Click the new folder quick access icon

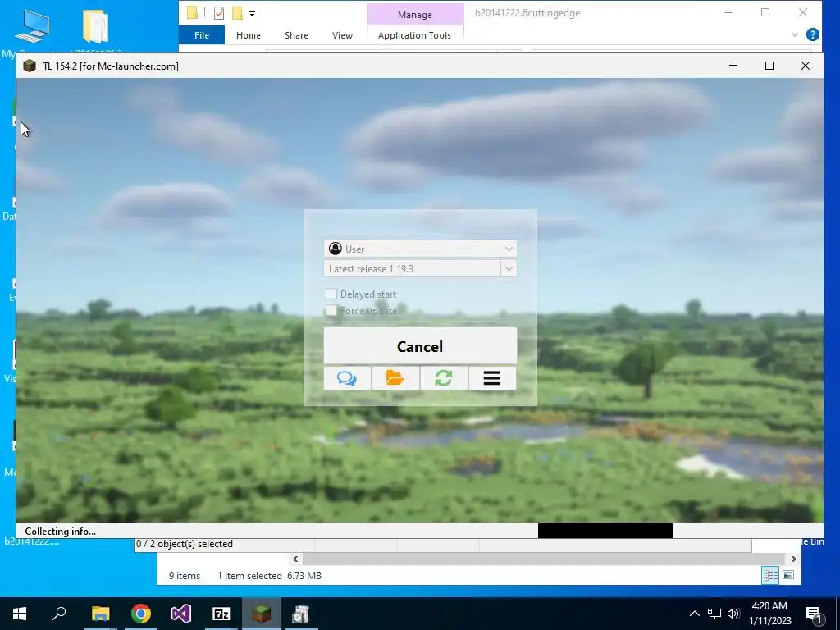click(x=237, y=13)
